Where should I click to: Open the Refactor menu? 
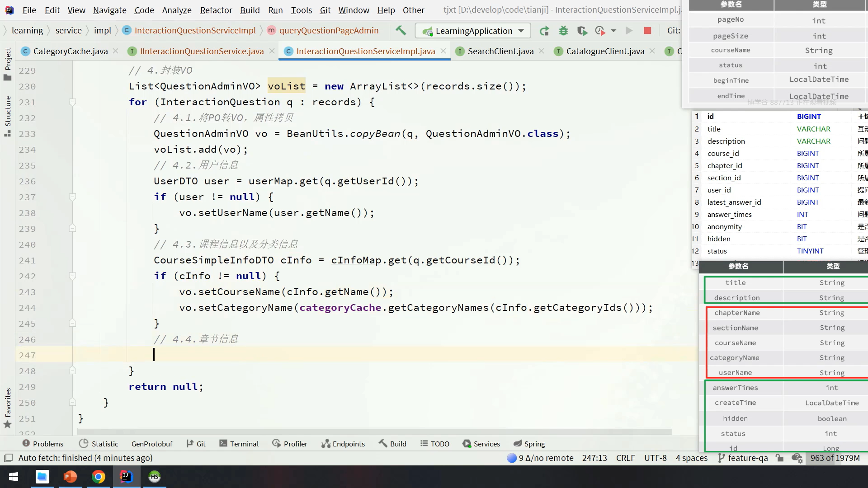click(x=216, y=10)
